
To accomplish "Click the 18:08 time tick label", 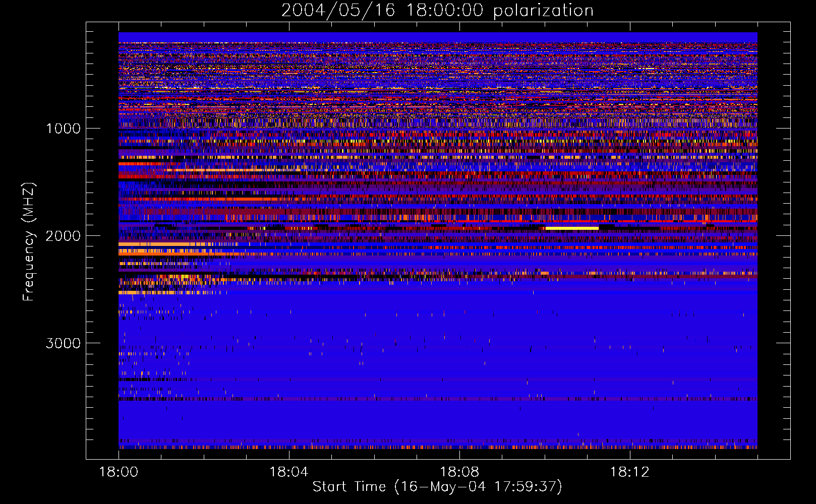I will [x=459, y=472].
